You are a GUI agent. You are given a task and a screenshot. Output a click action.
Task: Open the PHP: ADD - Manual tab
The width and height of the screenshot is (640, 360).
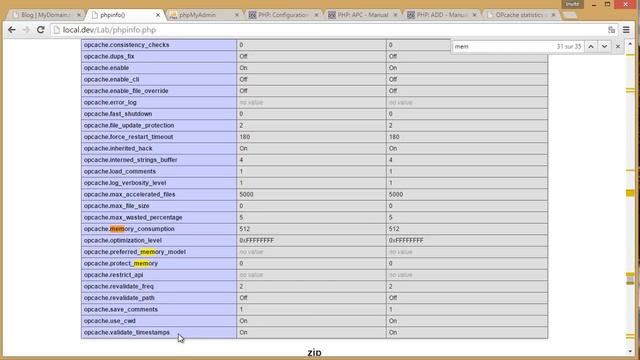[x=441, y=15]
